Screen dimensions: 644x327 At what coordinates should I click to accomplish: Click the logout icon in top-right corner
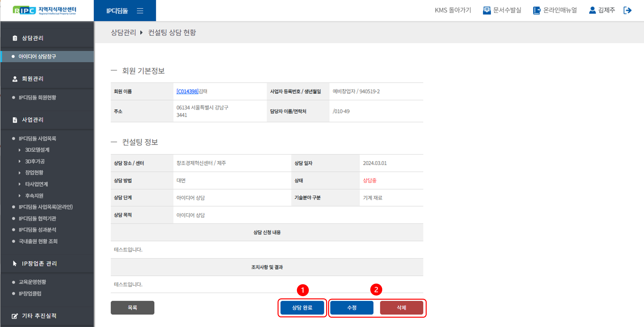(627, 10)
